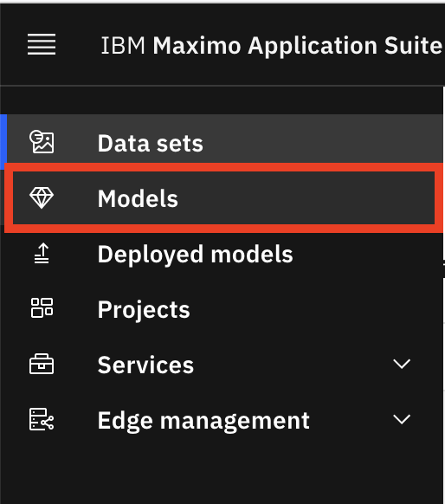Screen dimensions: 445x504
Task: Select the Services menu label
Action: pyautogui.click(x=145, y=365)
